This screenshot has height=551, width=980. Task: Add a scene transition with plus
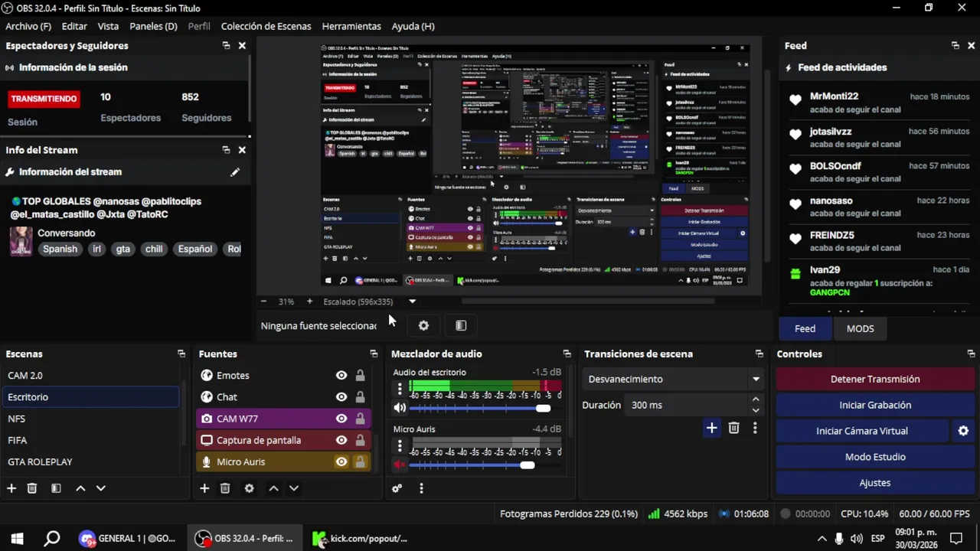point(711,428)
